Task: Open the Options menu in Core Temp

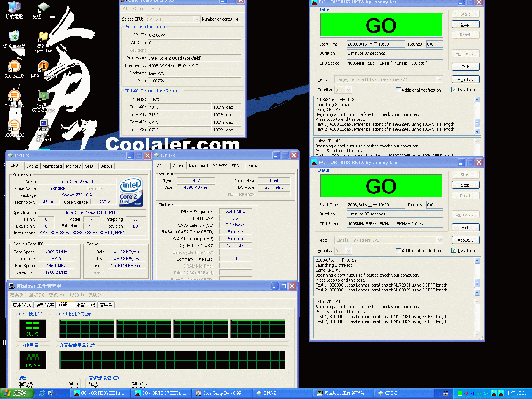Action: tap(140, 9)
